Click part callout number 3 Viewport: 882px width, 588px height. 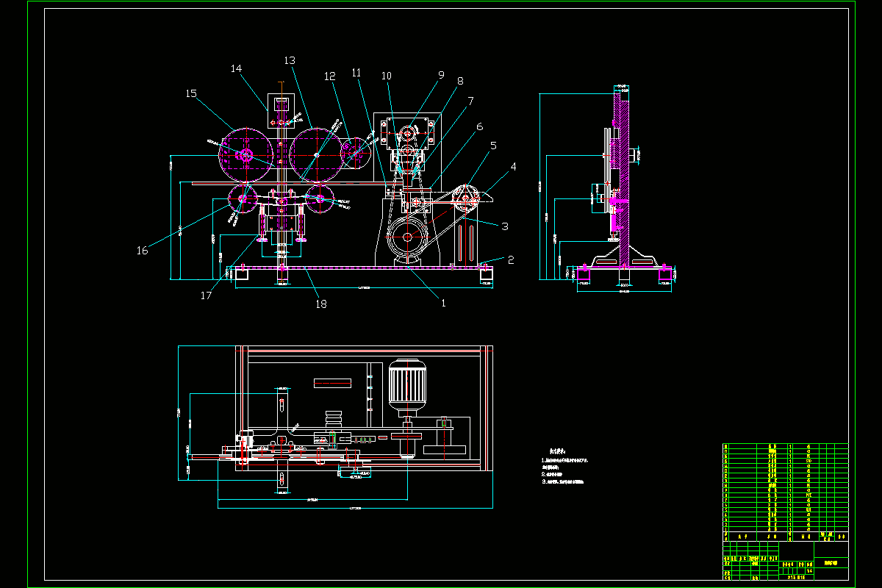coord(505,226)
